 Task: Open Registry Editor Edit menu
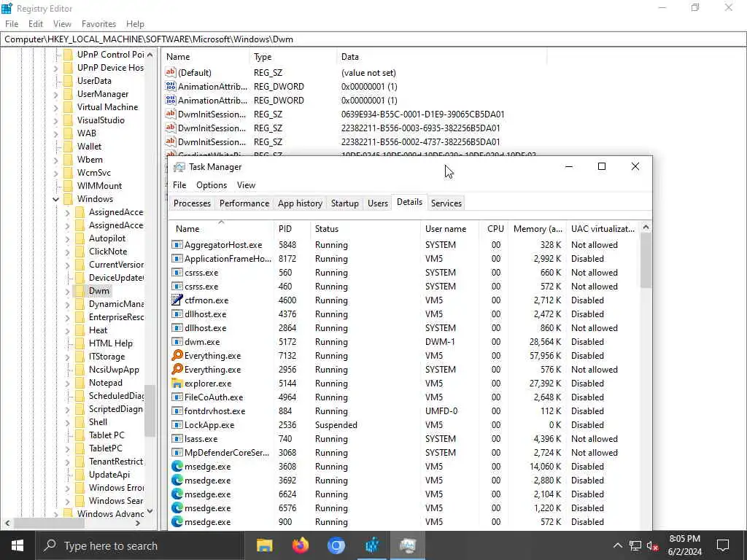pos(36,24)
